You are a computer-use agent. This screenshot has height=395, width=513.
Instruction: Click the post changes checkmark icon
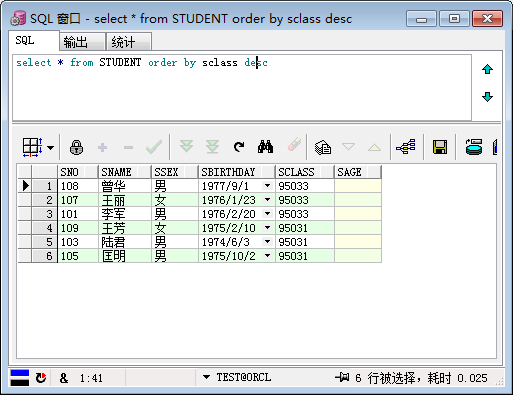point(154,147)
